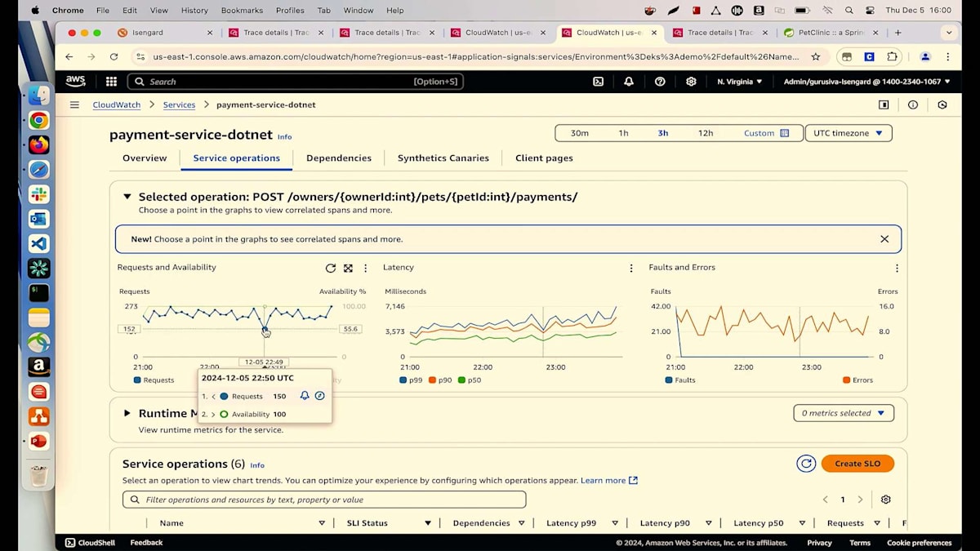Click the Create SLO button
This screenshot has height=551, width=980.
click(857, 464)
